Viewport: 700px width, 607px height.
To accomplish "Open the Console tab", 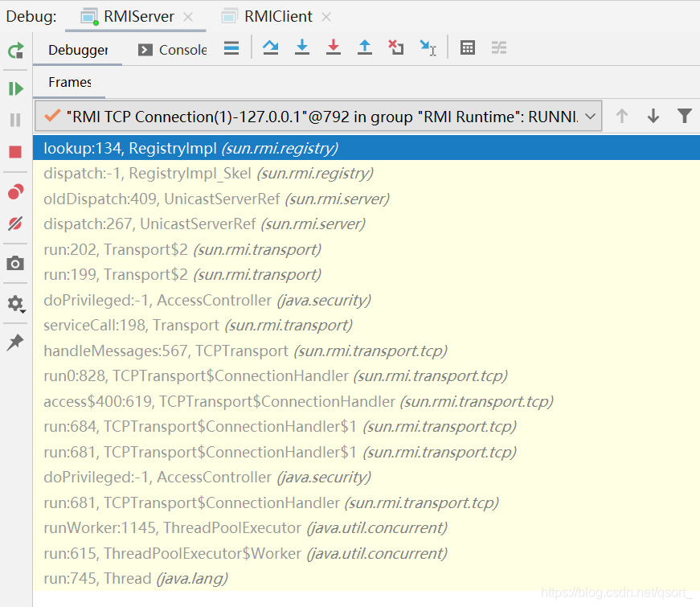I will (x=173, y=50).
